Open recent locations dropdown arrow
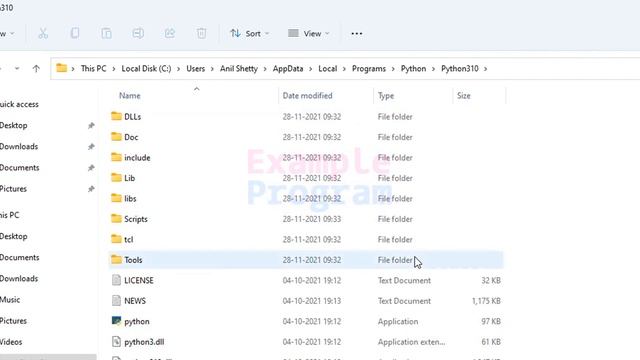Screen dimensions: 640x360 tap(17, 69)
